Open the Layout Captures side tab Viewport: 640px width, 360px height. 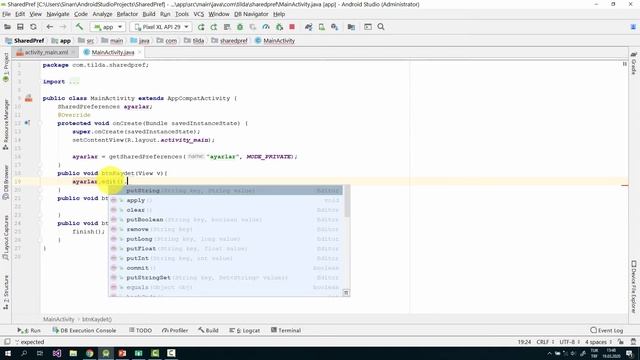(x=6, y=238)
